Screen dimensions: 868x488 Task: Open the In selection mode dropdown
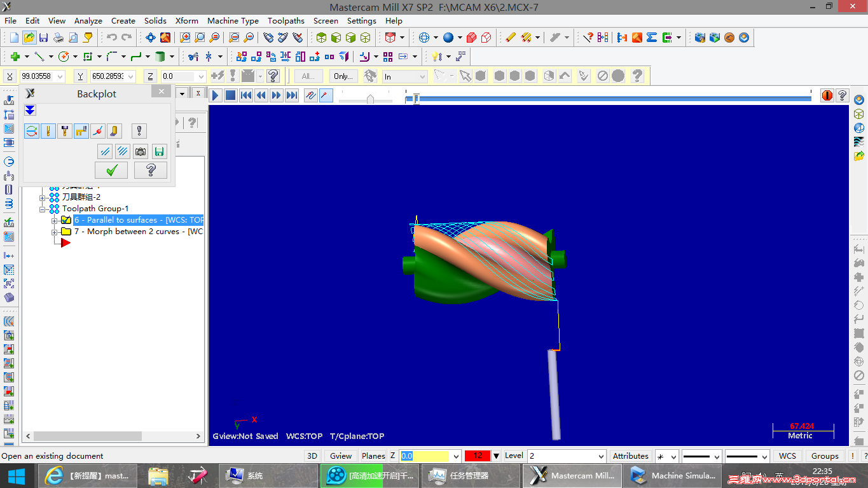[x=422, y=76]
